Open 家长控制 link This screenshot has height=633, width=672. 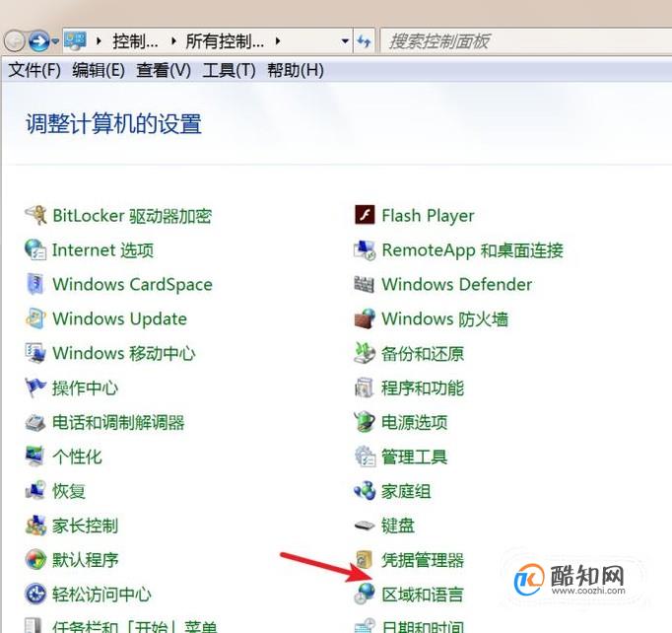point(86,526)
